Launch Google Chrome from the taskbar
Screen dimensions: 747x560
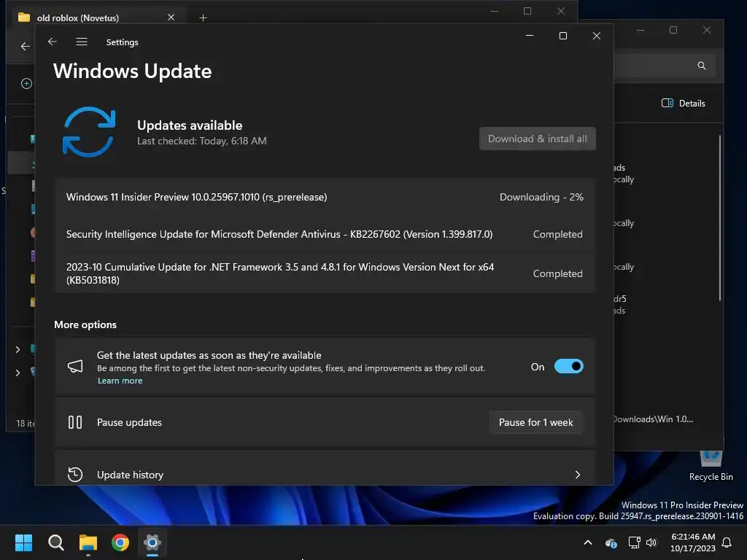tap(120, 542)
